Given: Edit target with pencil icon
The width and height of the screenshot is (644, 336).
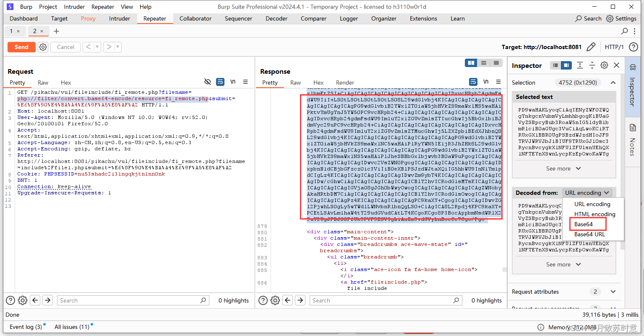Looking at the screenshot, I should coord(591,47).
